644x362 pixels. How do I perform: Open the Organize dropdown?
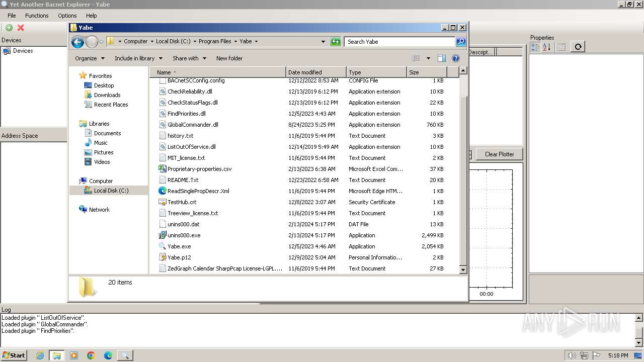point(90,58)
